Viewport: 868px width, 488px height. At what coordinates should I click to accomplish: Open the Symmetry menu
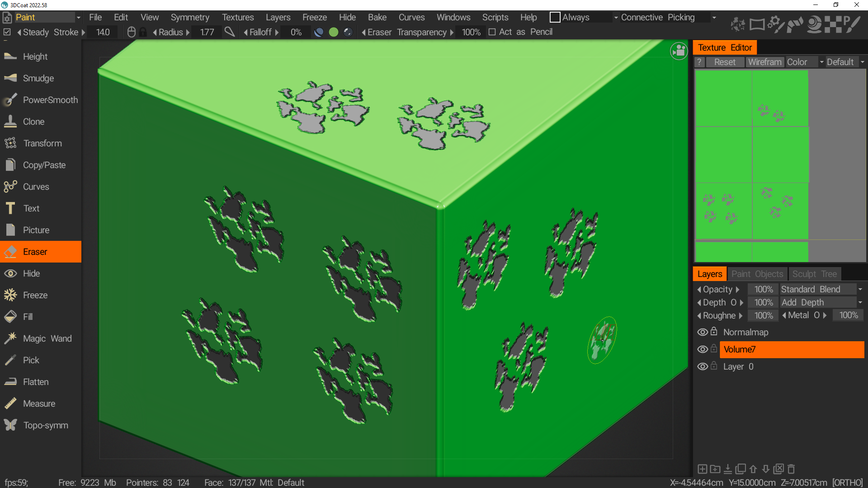[190, 17]
